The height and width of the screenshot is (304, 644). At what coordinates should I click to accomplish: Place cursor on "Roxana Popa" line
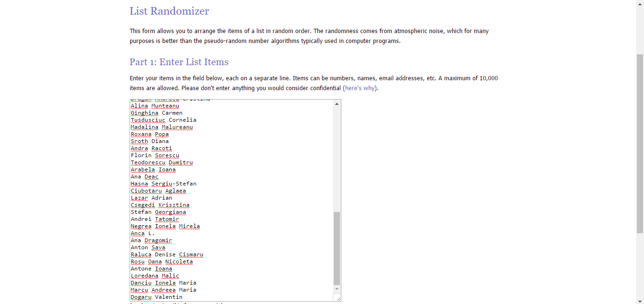pyautogui.click(x=149, y=135)
